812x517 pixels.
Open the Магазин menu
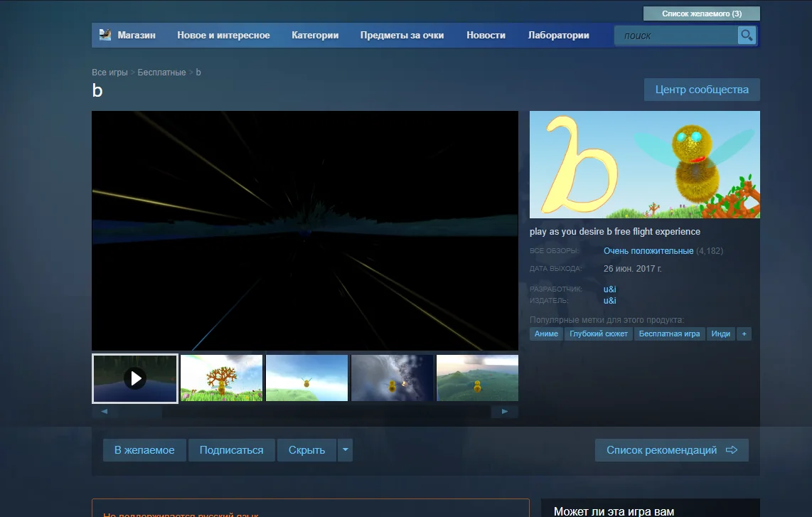click(x=137, y=36)
